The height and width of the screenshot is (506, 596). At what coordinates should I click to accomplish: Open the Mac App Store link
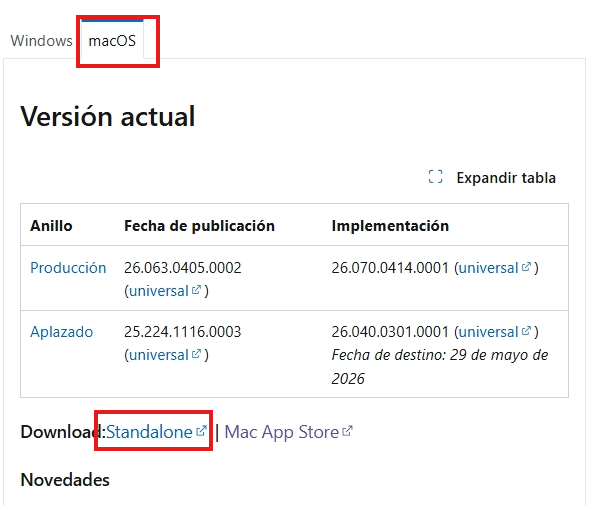click(x=288, y=432)
